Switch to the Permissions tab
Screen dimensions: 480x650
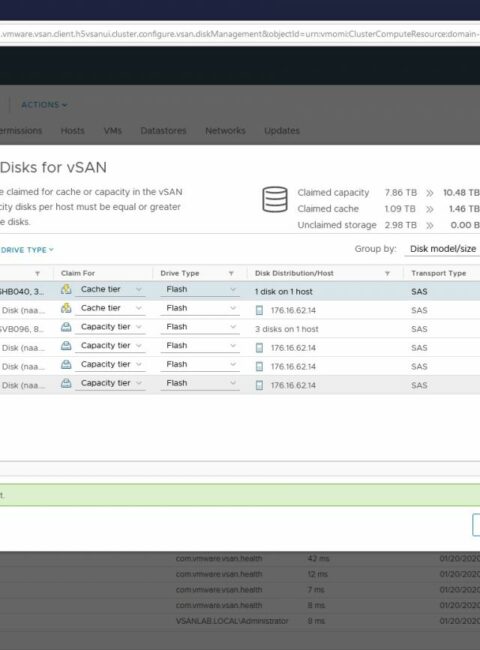[x=21, y=131]
